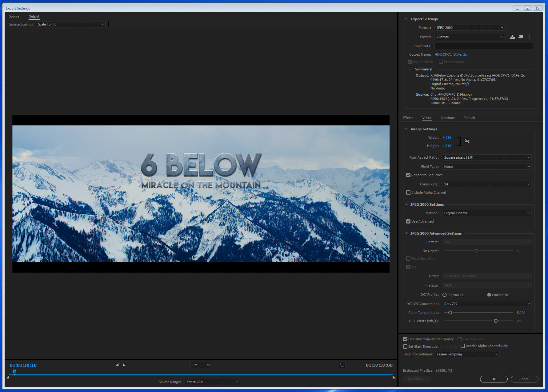Click the Color Temperature value 5,900

point(521,313)
